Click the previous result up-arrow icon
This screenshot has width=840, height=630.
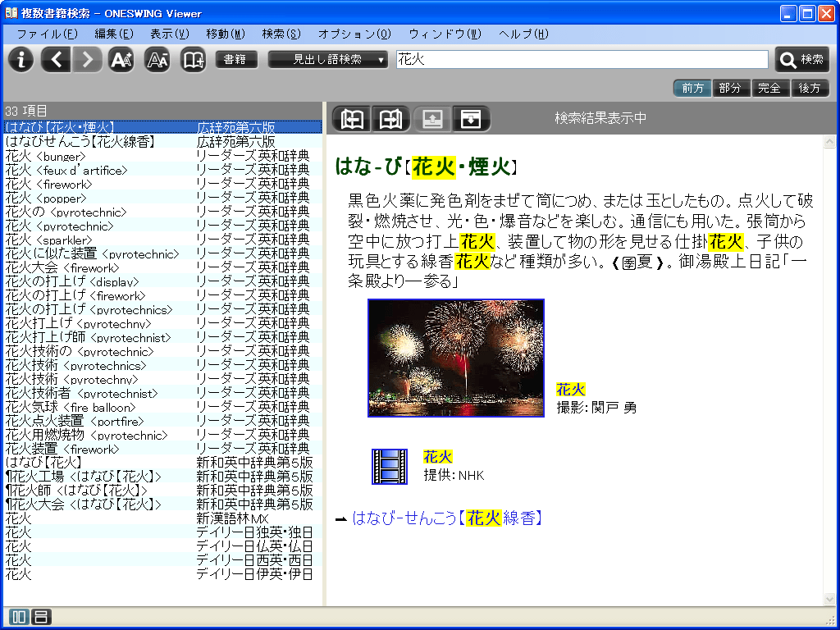tap(432, 119)
